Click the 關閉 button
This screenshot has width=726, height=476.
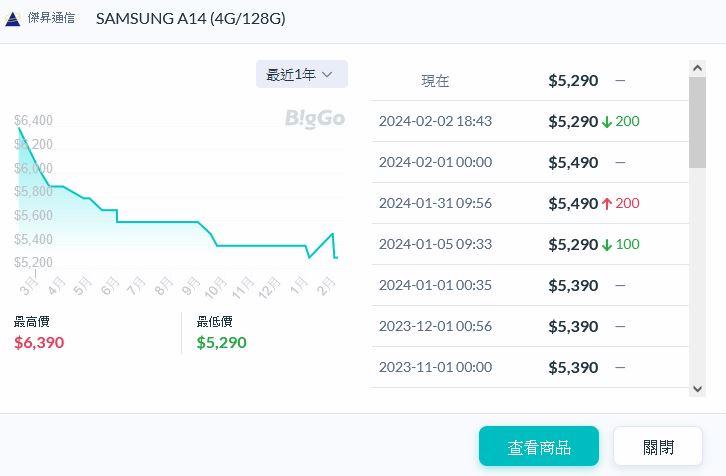pos(658,446)
